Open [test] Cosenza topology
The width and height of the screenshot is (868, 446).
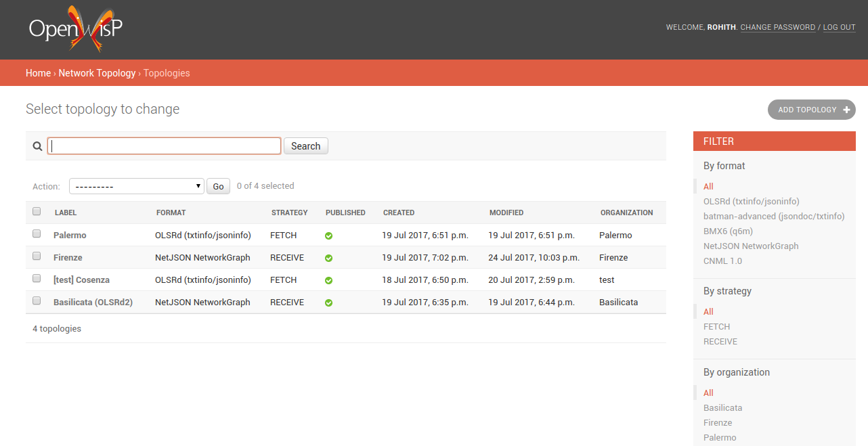pyautogui.click(x=81, y=280)
